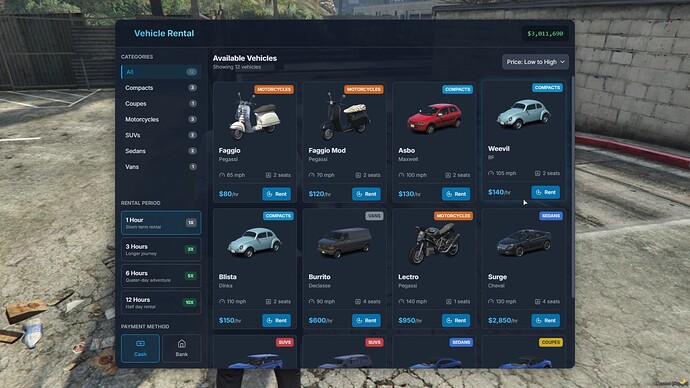This screenshot has width=690, height=388.
Task: Click the seats icon on Surge card
Action: click(x=537, y=302)
